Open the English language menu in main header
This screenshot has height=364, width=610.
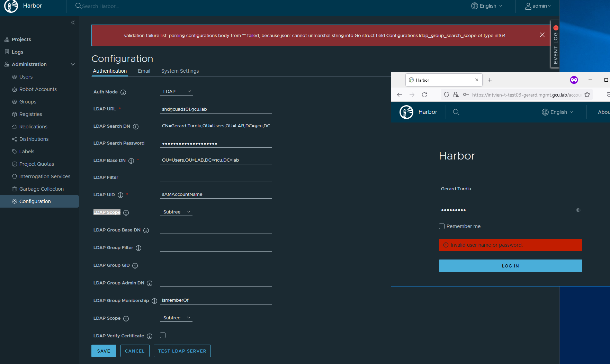point(486,6)
